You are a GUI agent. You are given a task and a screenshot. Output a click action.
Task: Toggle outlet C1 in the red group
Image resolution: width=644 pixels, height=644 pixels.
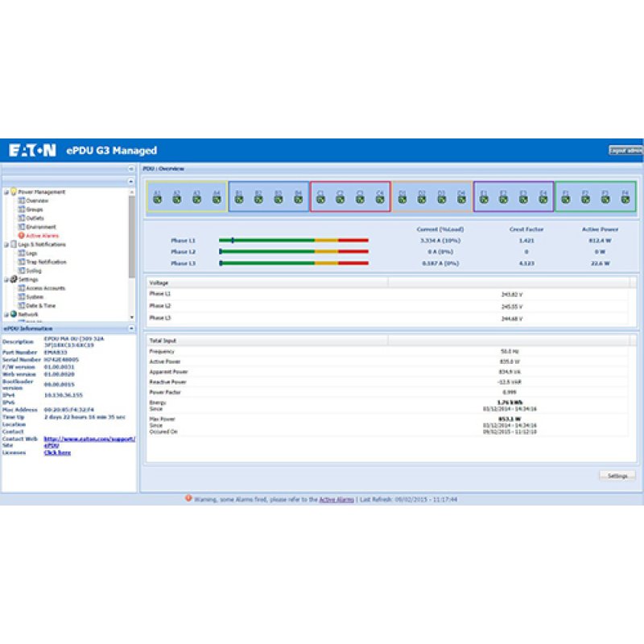tap(322, 198)
